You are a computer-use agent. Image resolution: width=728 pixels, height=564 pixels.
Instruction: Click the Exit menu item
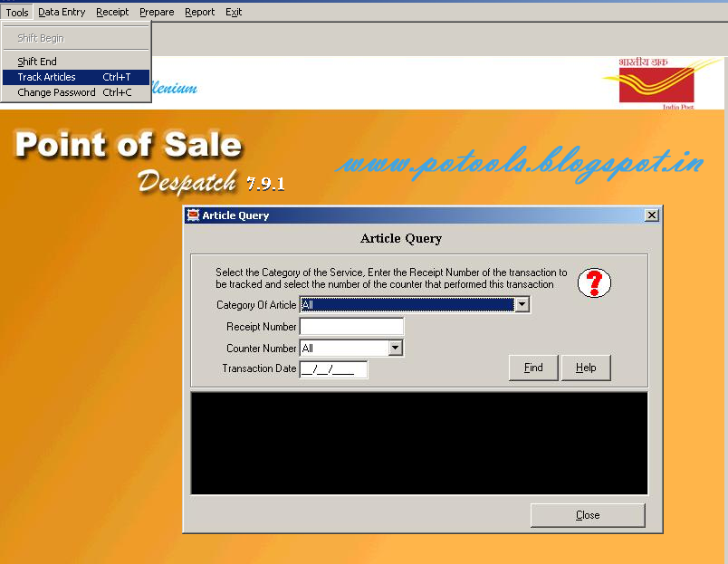[x=234, y=12]
